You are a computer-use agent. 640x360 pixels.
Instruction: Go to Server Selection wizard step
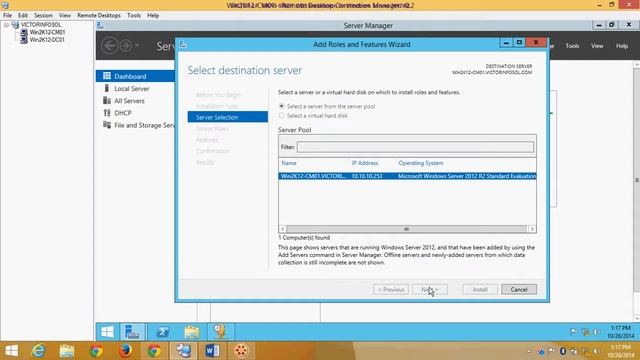(x=228, y=117)
